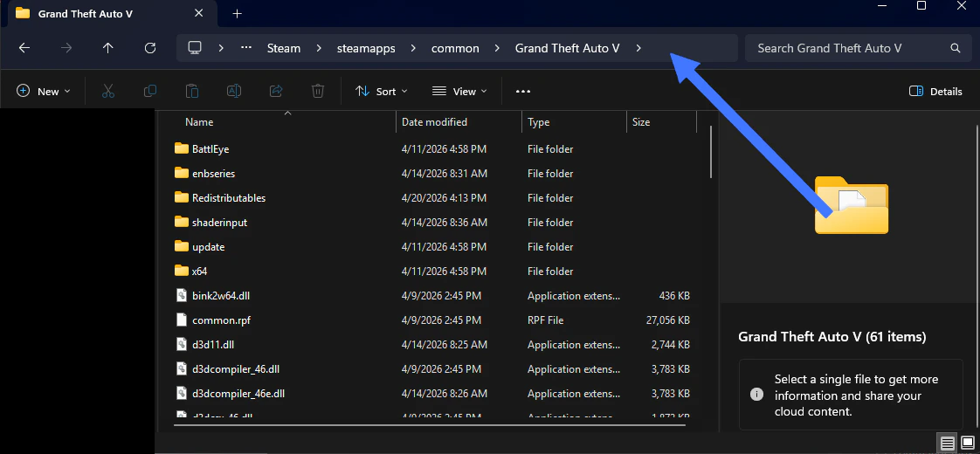Screen dimensions: 980x454
Task: Open the New item dropdown
Action: pyautogui.click(x=43, y=91)
